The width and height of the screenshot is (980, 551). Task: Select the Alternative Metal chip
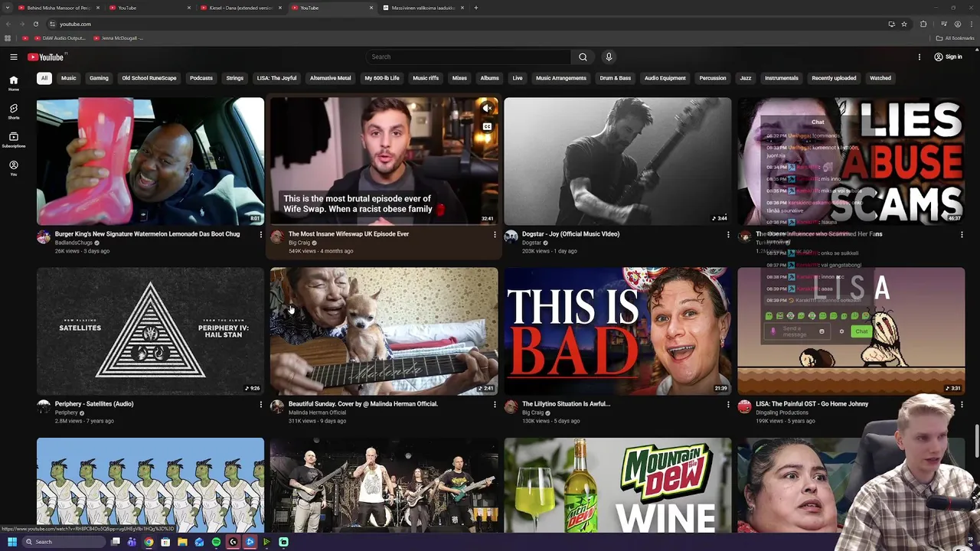coord(330,78)
